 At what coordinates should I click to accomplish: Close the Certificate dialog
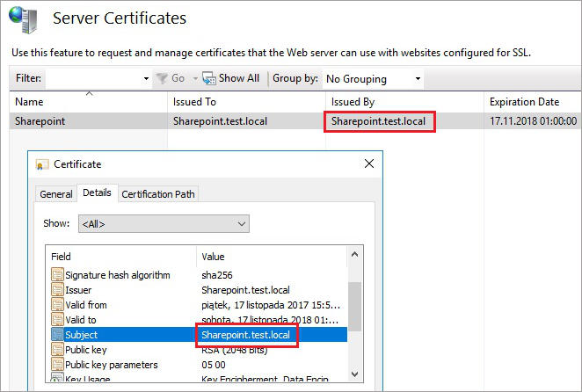tap(369, 163)
